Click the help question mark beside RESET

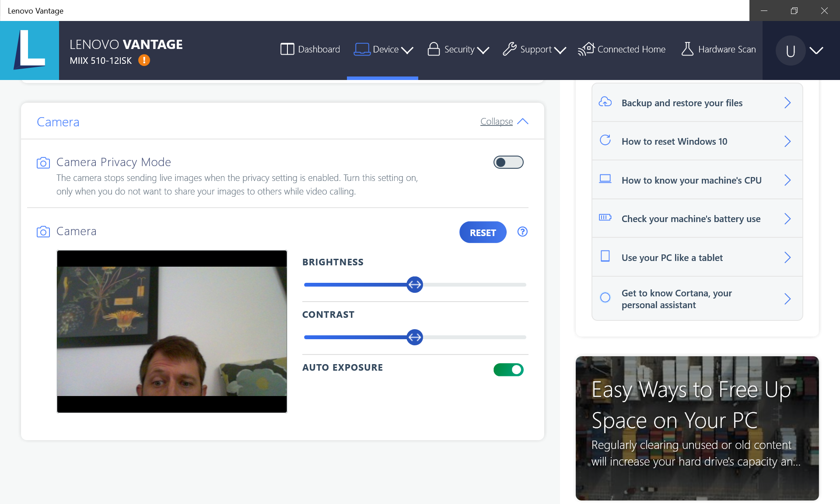(x=522, y=232)
